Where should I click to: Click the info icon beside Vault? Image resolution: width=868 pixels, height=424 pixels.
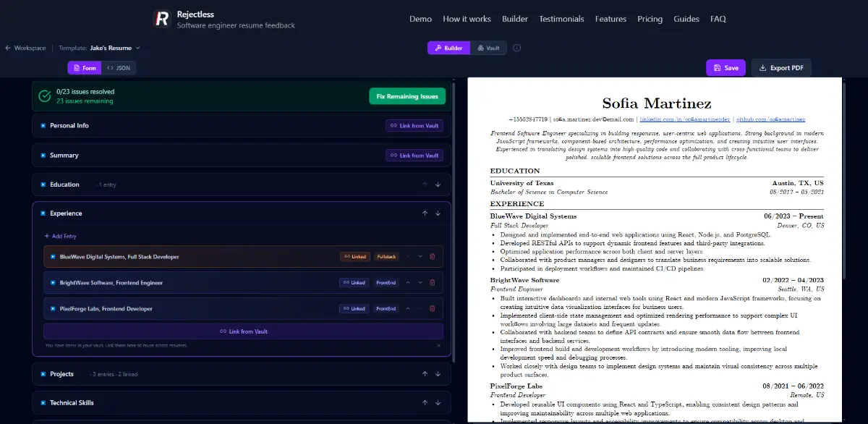(516, 48)
